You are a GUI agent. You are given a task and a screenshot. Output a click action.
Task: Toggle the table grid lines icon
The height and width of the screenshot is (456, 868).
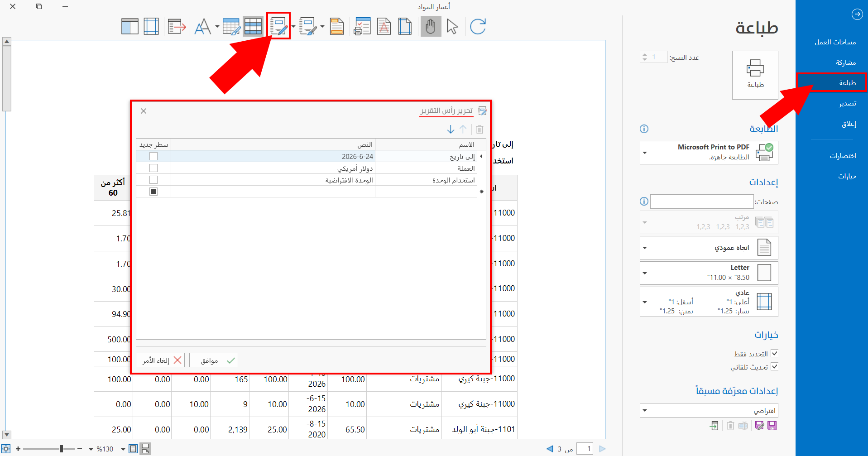(253, 26)
